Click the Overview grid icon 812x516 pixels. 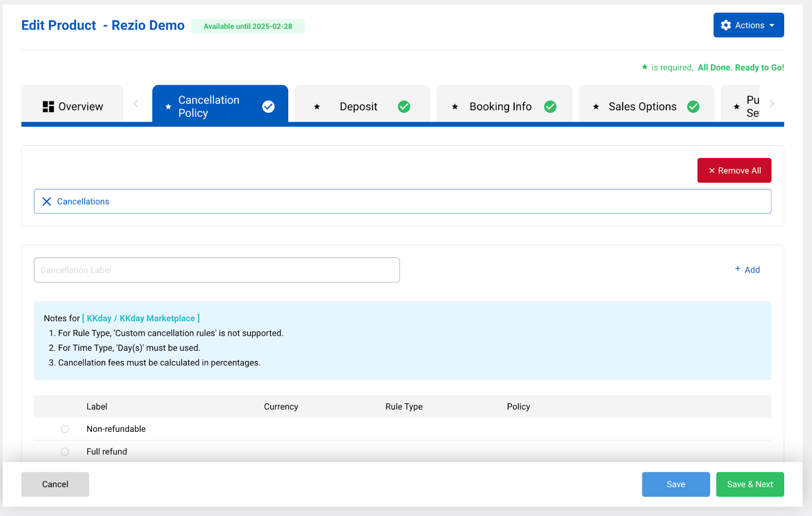pos(48,107)
